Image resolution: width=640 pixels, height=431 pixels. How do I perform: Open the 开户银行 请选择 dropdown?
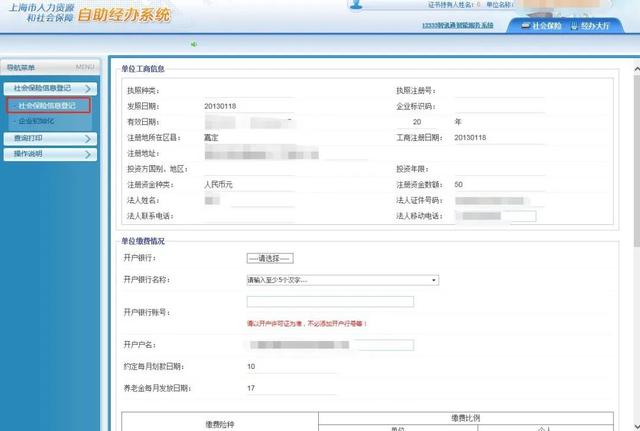(270, 258)
